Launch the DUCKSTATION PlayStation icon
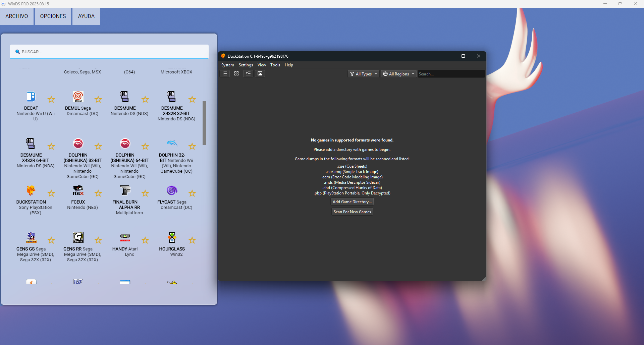This screenshot has width=644, height=345. [x=31, y=190]
